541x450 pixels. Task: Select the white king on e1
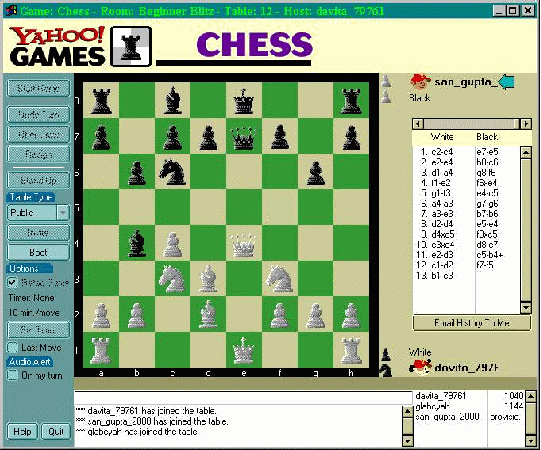[x=244, y=351]
